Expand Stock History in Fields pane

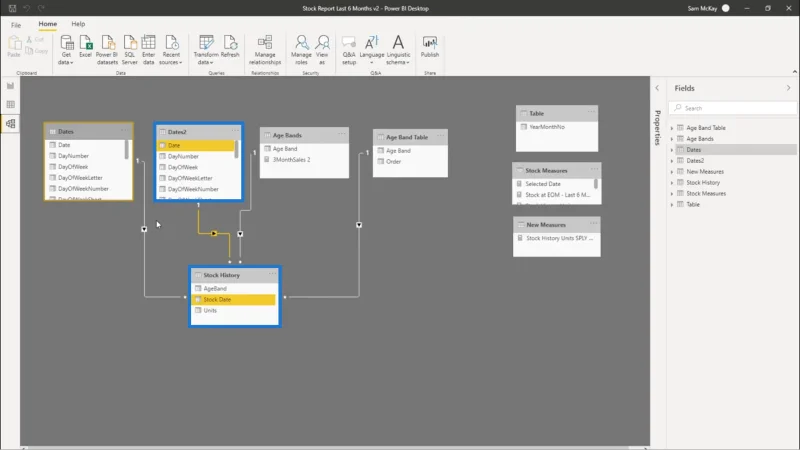(672, 183)
